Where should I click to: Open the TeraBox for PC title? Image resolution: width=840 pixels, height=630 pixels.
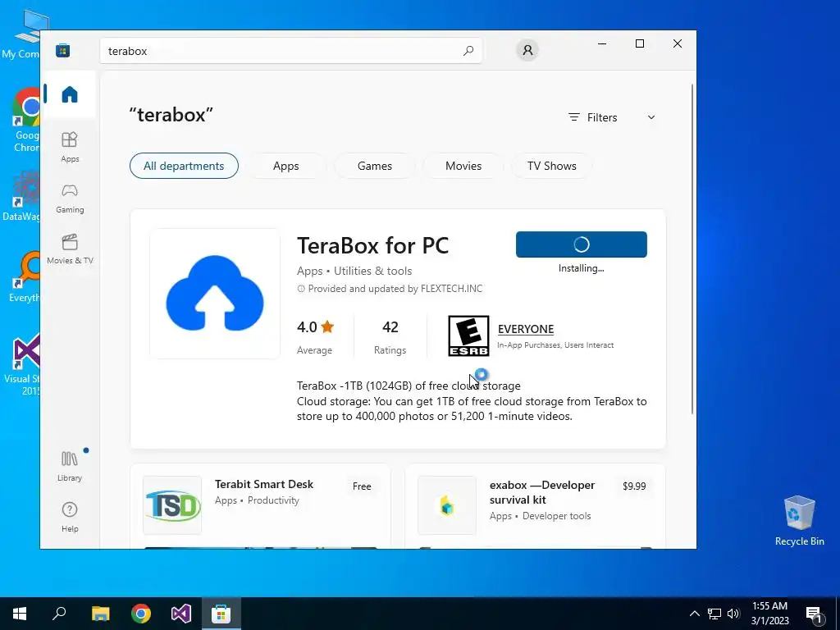(373, 246)
